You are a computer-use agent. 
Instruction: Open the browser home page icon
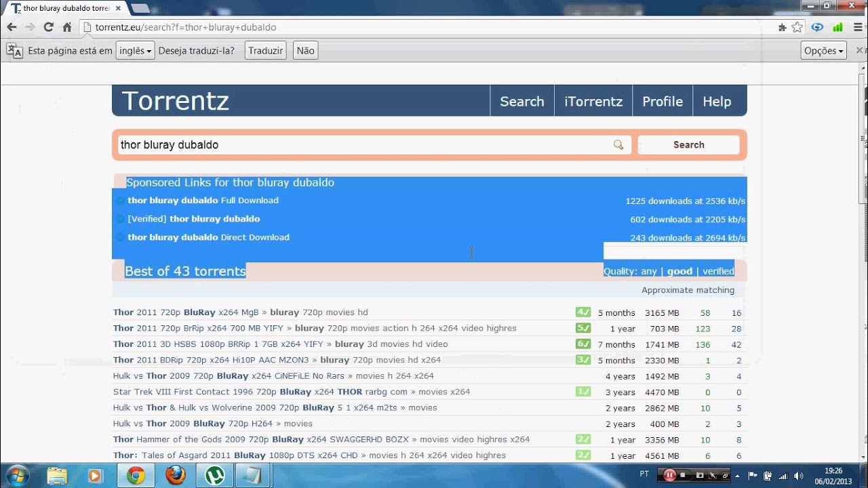click(67, 27)
